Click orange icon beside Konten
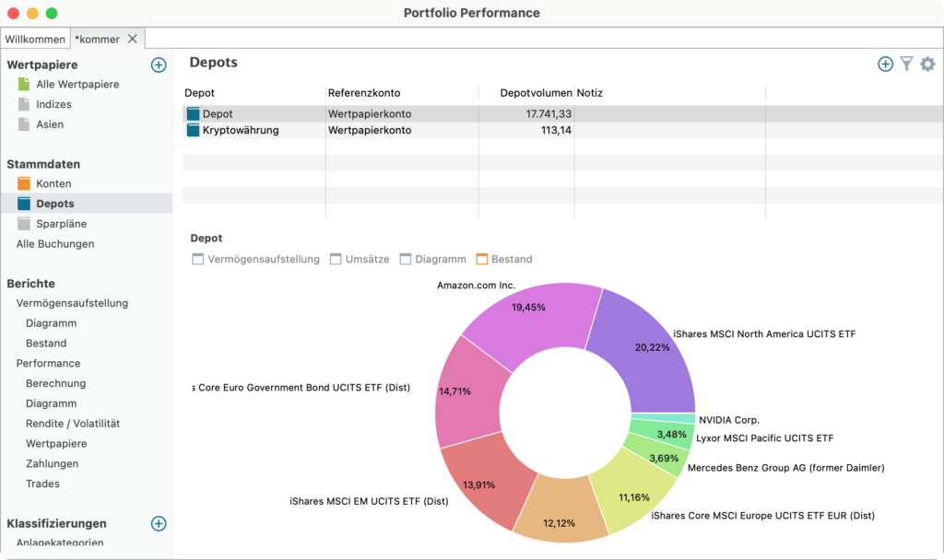The image size is (944, 560). [24, 183]
